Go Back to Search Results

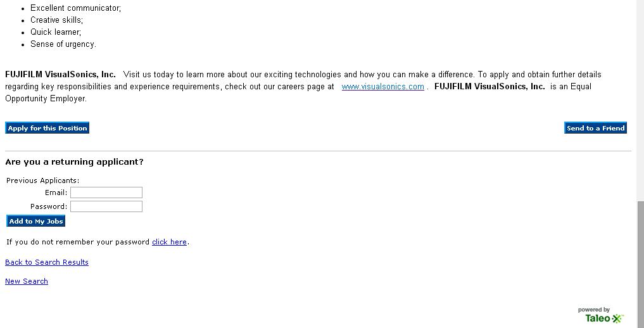[x=47, y=262]
